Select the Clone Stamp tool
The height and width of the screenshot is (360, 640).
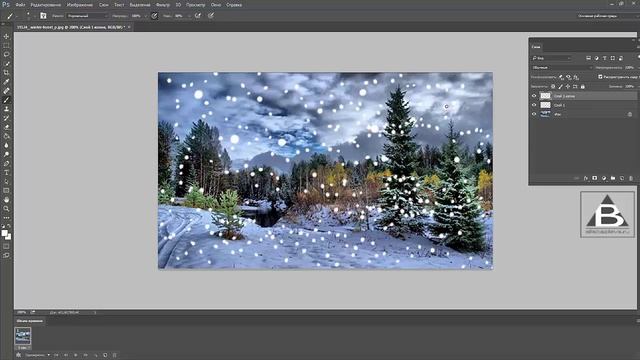click(x=6, y=109)
